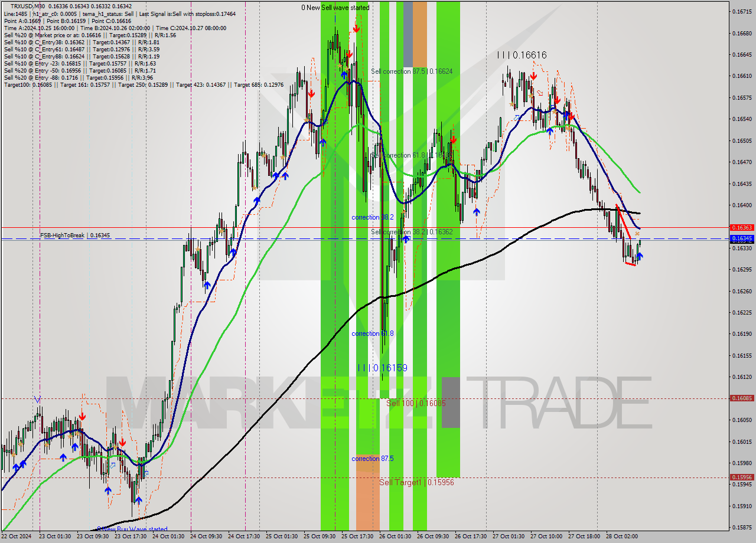
Task: Click the 0.16400 price axis label
Action: (741, 205)
